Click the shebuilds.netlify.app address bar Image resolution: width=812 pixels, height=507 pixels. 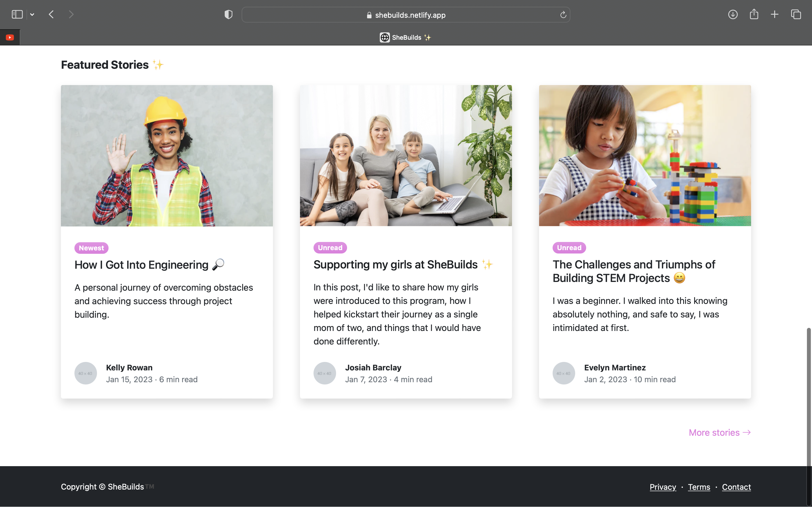tap(409, 15)
